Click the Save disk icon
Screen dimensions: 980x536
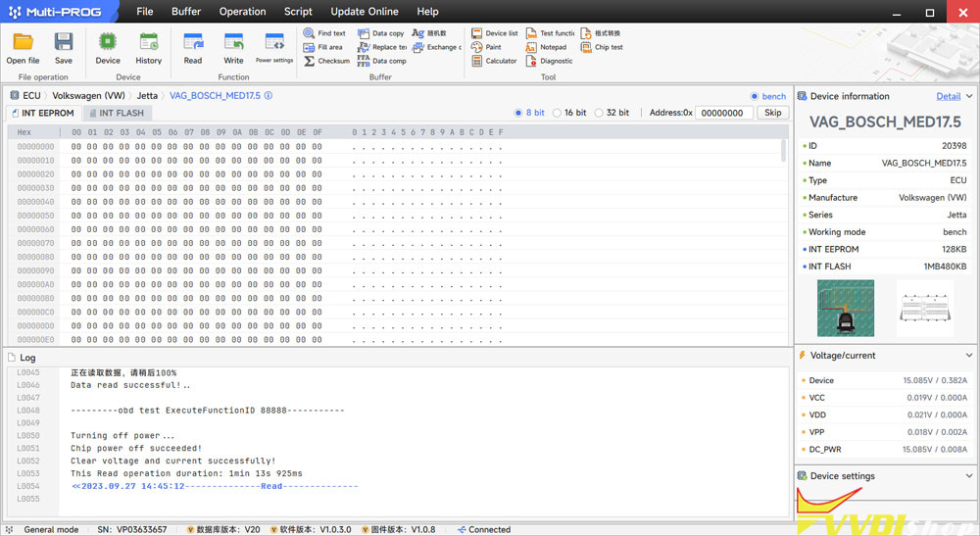pyautogui.click(x=64, y=42)
